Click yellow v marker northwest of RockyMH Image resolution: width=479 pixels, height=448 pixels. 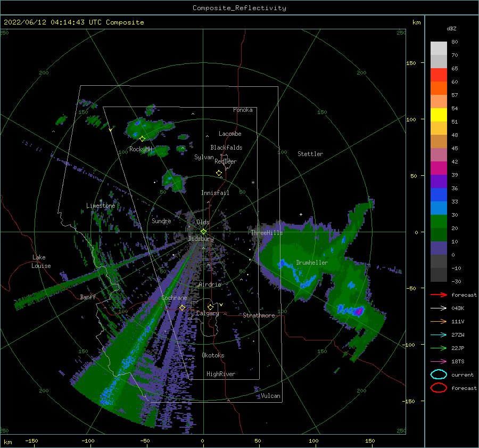[x=110, y=130]
